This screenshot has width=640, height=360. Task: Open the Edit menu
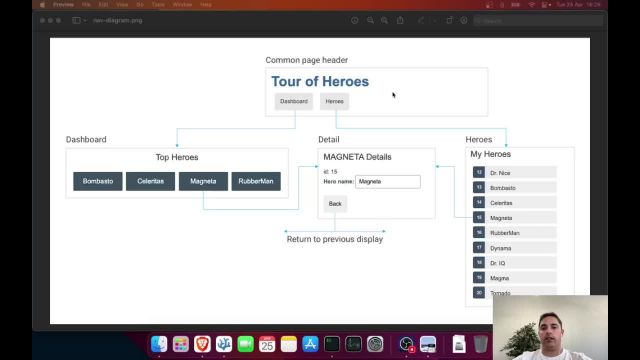click(x=103, y=5)
